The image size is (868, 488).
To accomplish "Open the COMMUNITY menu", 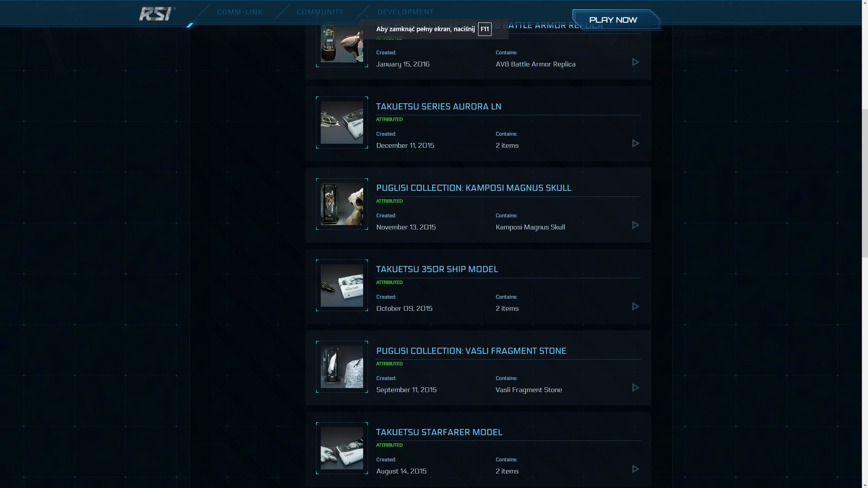I will (x=320, y=12).
